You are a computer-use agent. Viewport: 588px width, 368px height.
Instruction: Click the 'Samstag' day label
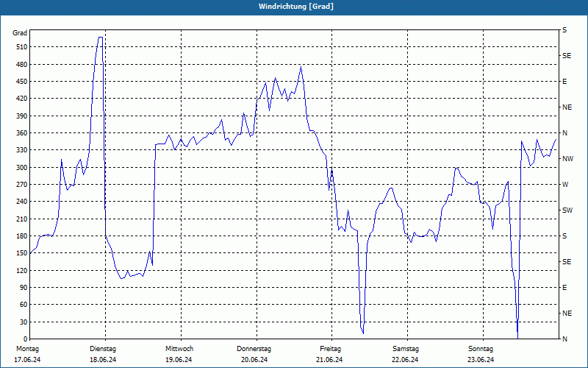pyautogui.click(x=406, y=349)
